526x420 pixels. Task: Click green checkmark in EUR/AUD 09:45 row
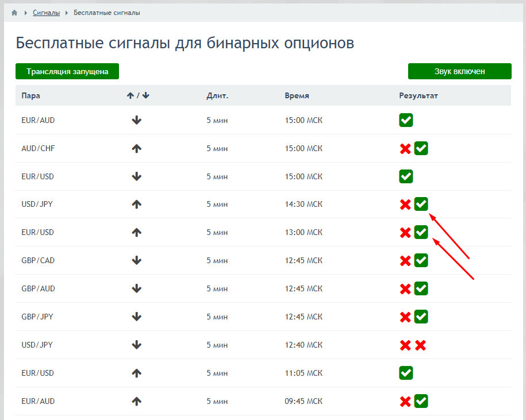tap(421, 401)
